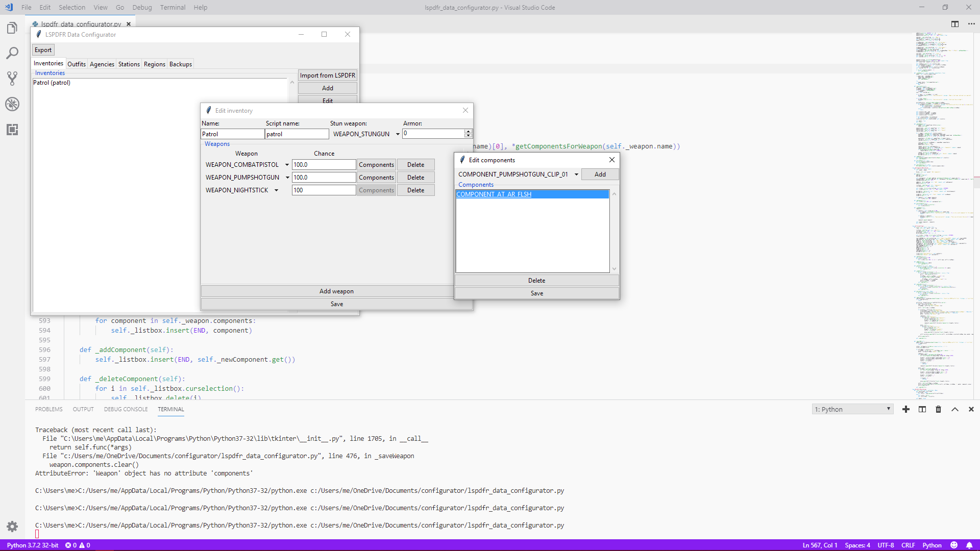Open the Explorer view in activity bar
The width and height of the screenshot is (980, 551).
click(x=12, y=28)
